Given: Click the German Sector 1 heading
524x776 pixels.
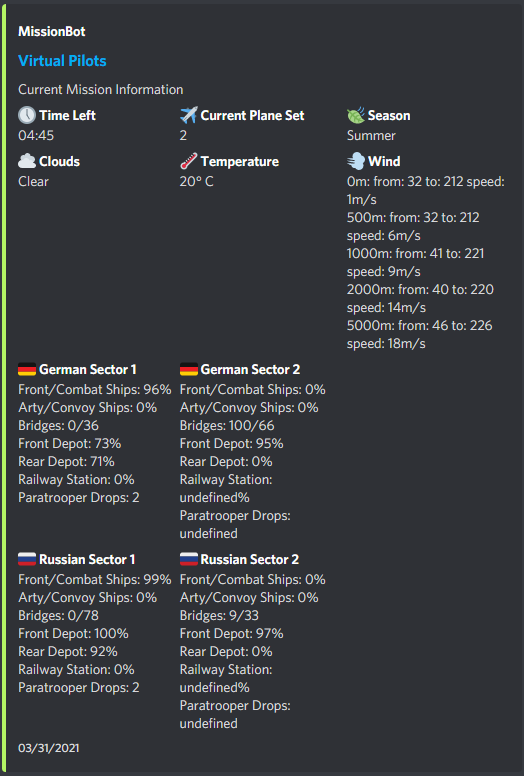Looking at the screenshot, I should 88,370.
